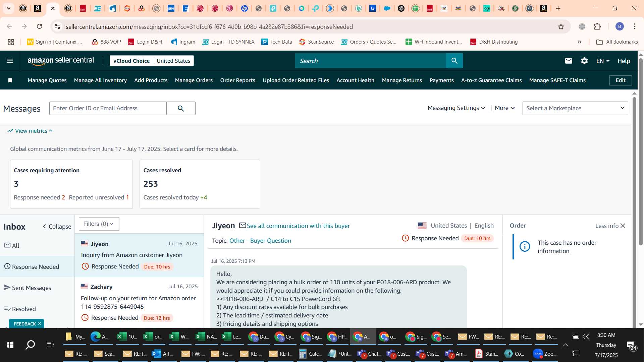
Task: Open the buyer messages mail icon
Action: [x=568, y=61]
